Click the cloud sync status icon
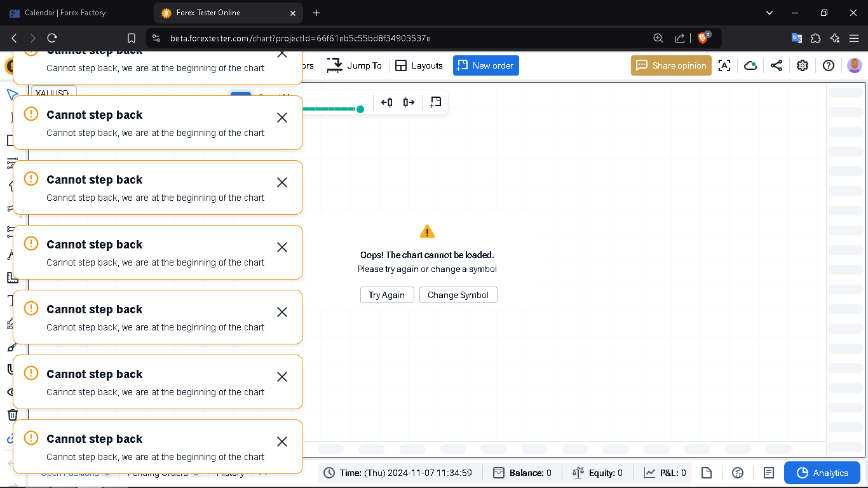 point(750,65)
